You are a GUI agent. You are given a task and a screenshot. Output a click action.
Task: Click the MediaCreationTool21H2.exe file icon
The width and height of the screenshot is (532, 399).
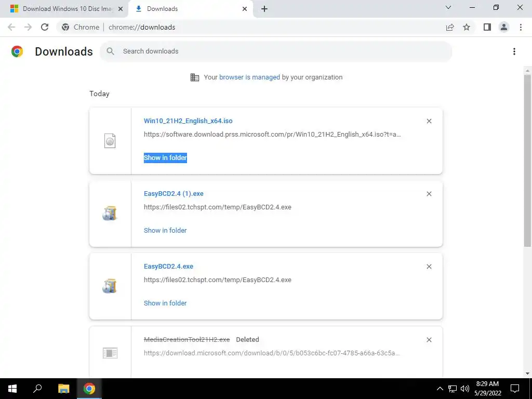110,353
